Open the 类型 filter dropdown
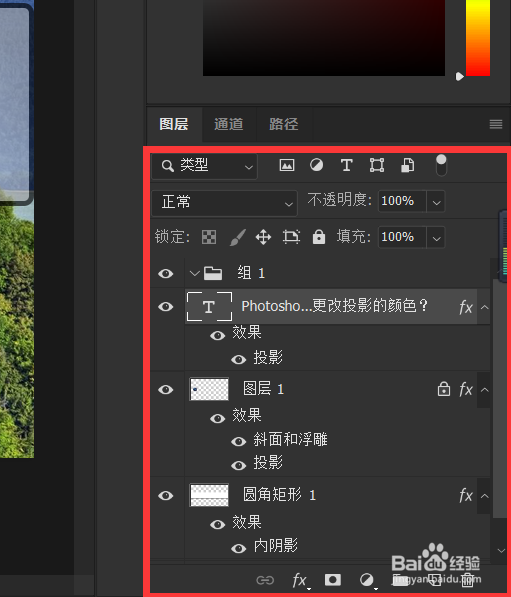This screenshot has width=511, height=597. (x=204, y=166)
